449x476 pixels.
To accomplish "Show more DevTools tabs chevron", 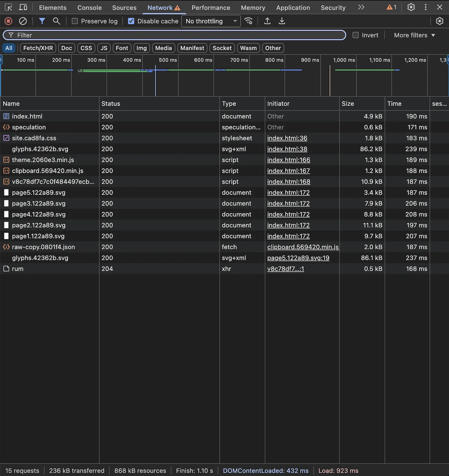I will coord(361,7).
